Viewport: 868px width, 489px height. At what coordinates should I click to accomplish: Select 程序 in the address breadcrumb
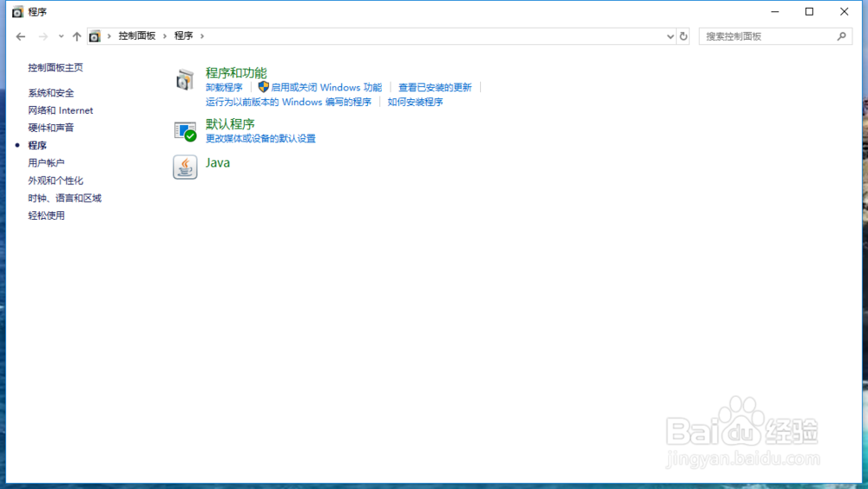183,36
